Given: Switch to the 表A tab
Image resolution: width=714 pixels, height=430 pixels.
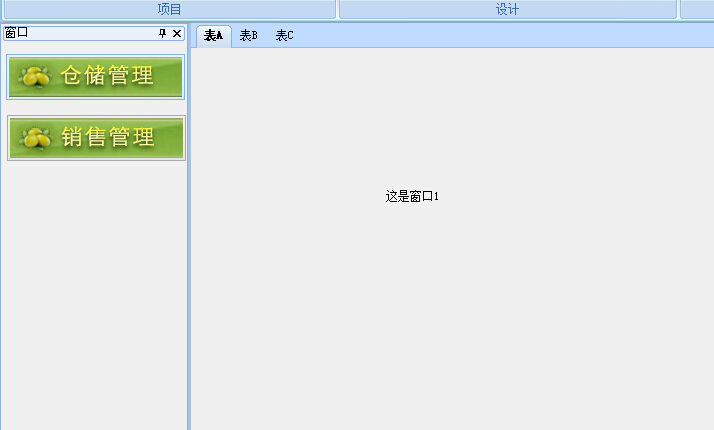Looking at the screenshot, I should coord(214,36).
